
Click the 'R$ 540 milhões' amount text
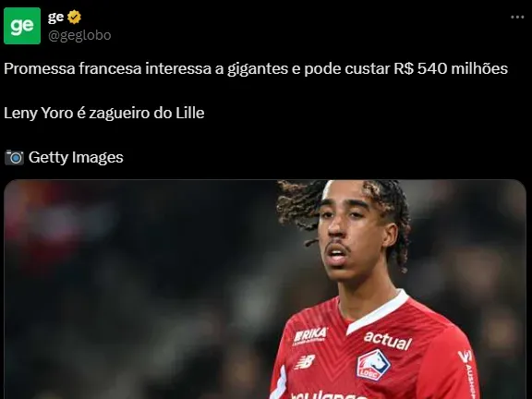(x=451, y=69)
